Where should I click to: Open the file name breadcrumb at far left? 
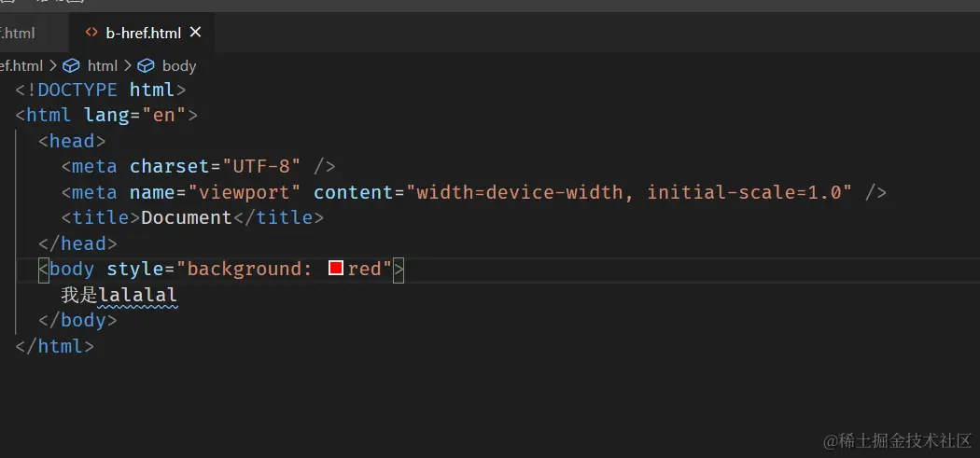(21, 65)
